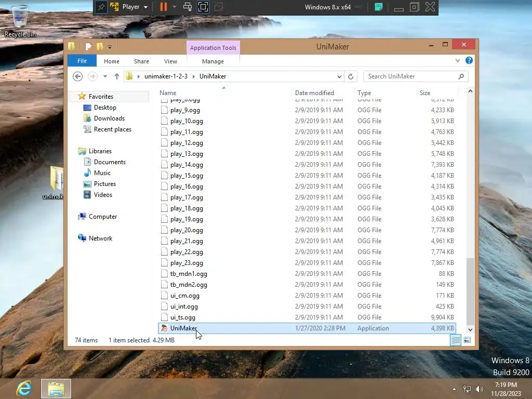This screenshot has width=532, height=399.
Task: Select the Application Tools contextual tab
Action: 213,48
